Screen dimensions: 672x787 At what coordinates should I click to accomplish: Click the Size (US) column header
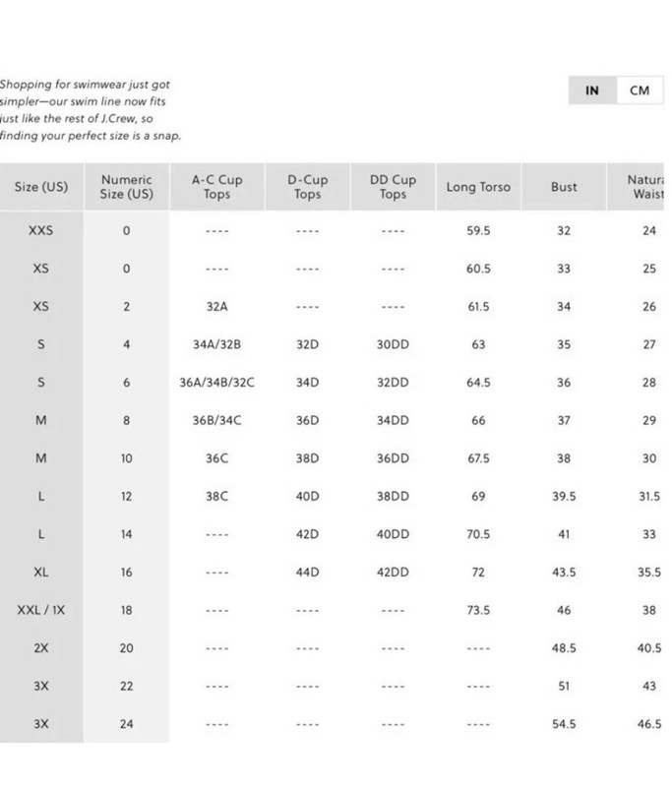tap(41, 187)
